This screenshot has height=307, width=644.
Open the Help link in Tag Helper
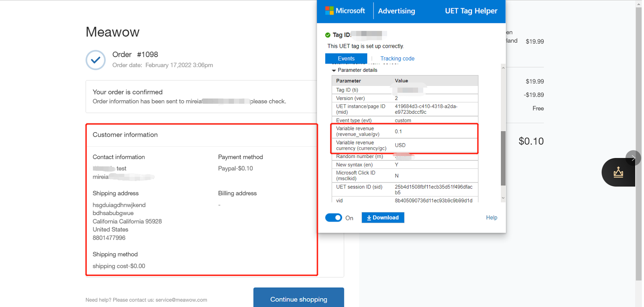[x=492, y=218]
